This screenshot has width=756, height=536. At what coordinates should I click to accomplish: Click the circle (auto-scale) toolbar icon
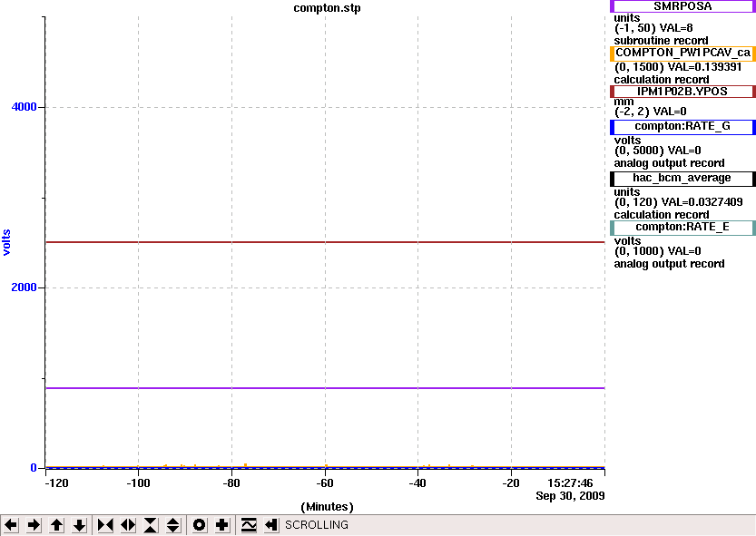(x=199, y=525)
